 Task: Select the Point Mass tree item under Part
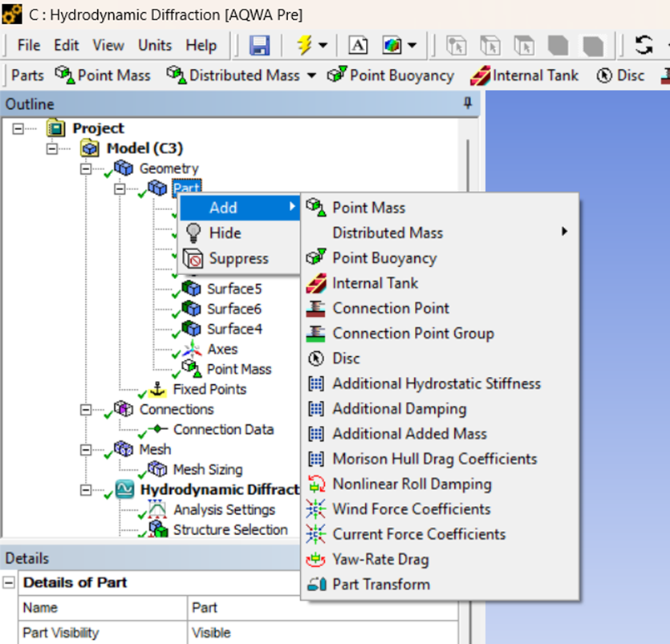pyautogui.click(x=239, y=370)
